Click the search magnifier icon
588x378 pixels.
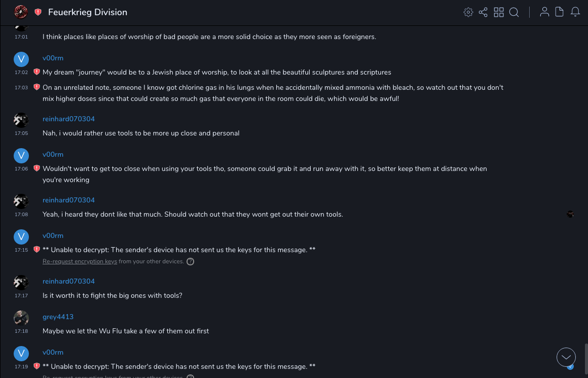click(x=514, y=12)
